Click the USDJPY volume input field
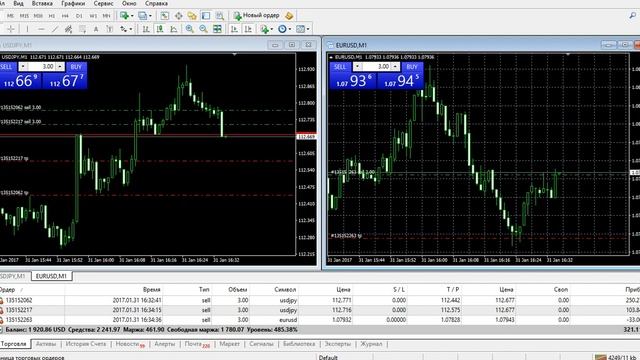The width and height of the screenshot is (640, 360). pos(41,67)
